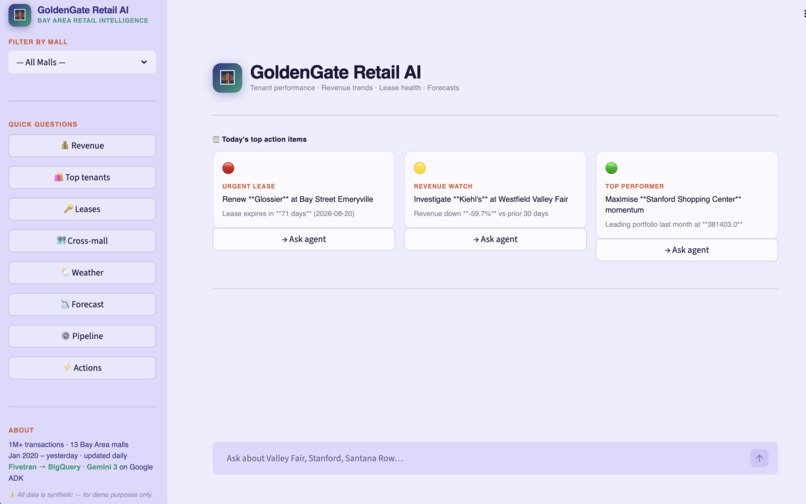The image size is (806, 504).
Task: Click "BAY AREA RETAIL INTELLIGENCE" subtitle
Action: coord(93,21)
